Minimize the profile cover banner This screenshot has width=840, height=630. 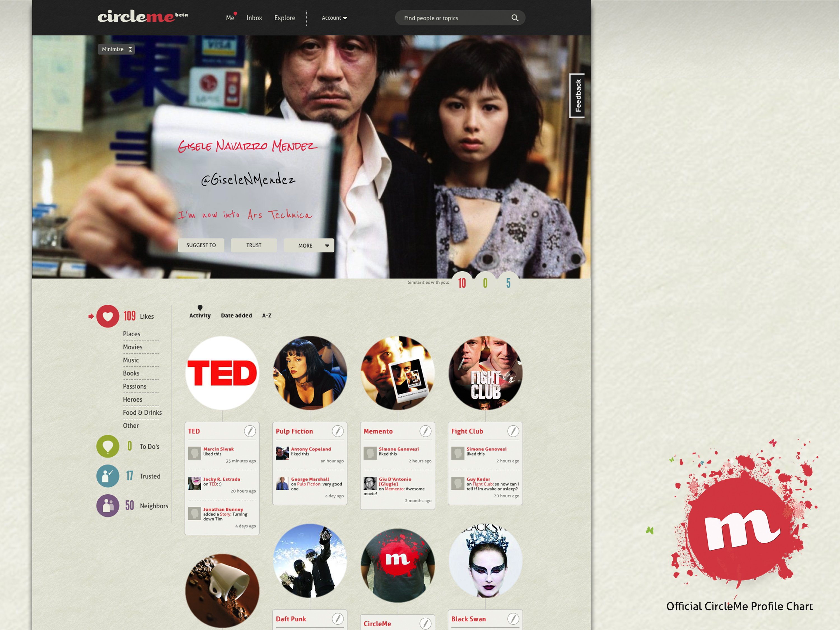116,49
